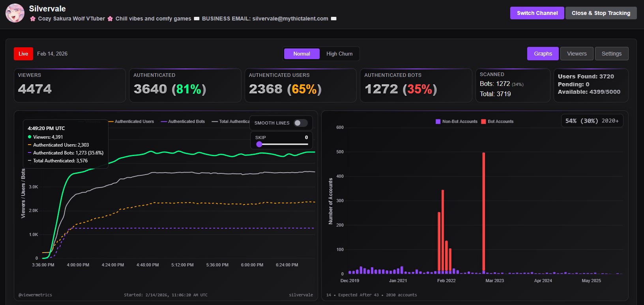Click the Feb 2022 axis label
Viewport: 644px width, 305px height.
tap(446, 281)
